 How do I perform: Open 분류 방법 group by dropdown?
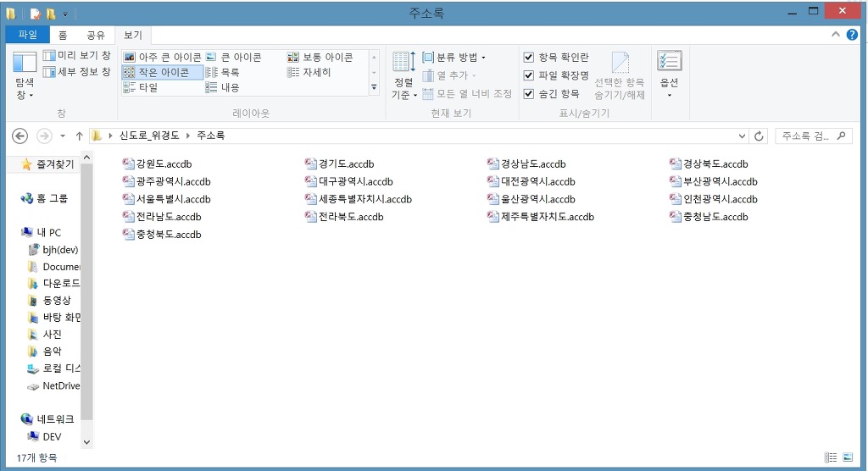pyautogui.click(x=454, y=57)
